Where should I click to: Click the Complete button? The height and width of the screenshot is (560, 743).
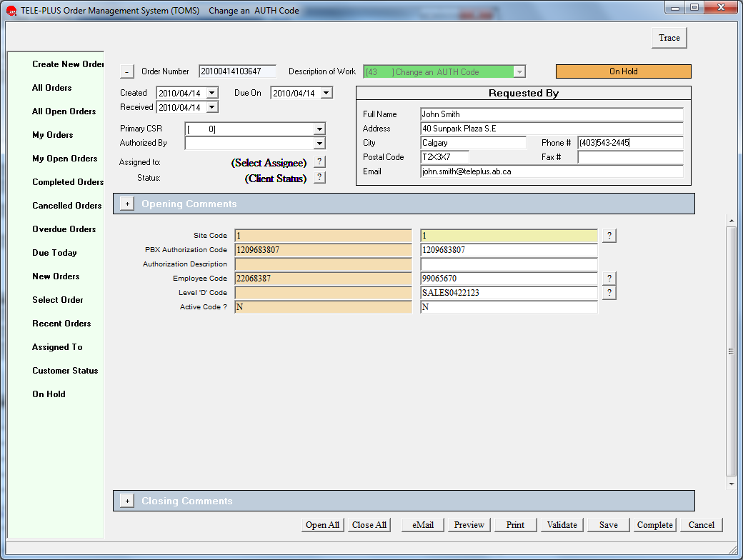[655, 525]
